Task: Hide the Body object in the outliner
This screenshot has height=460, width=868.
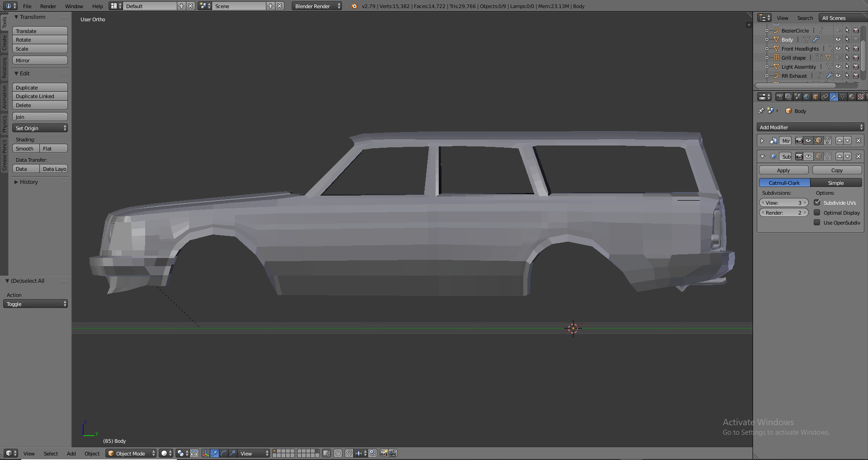Action: coord(838,40)
